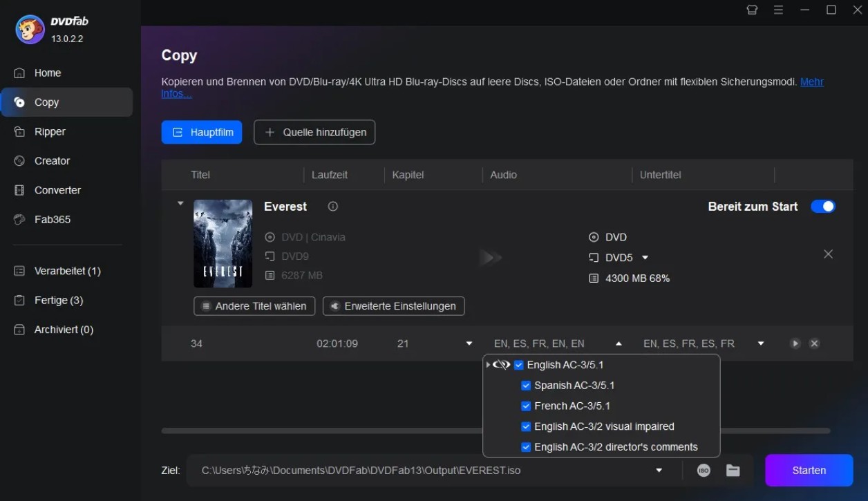Click the DVDFab monkey logo

pyautogui.click(x=30, y=29)
